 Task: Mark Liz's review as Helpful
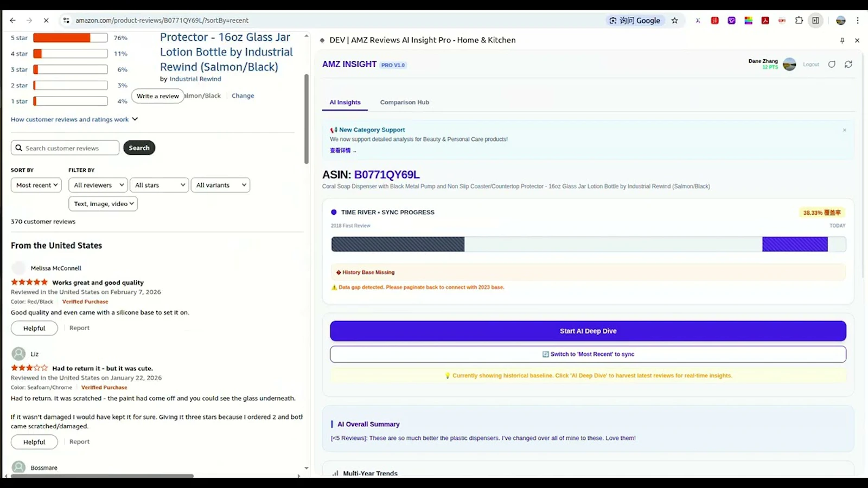(34, 442)
